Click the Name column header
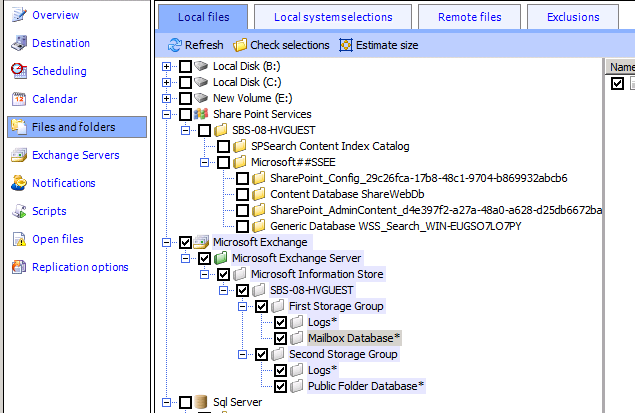 (x=620, y=67)
